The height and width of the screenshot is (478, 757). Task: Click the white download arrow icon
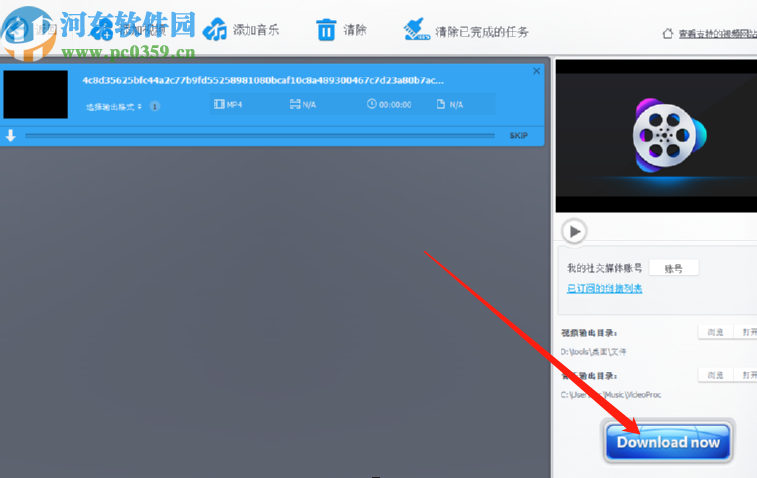pyautogui.click(x=11, y=136)
